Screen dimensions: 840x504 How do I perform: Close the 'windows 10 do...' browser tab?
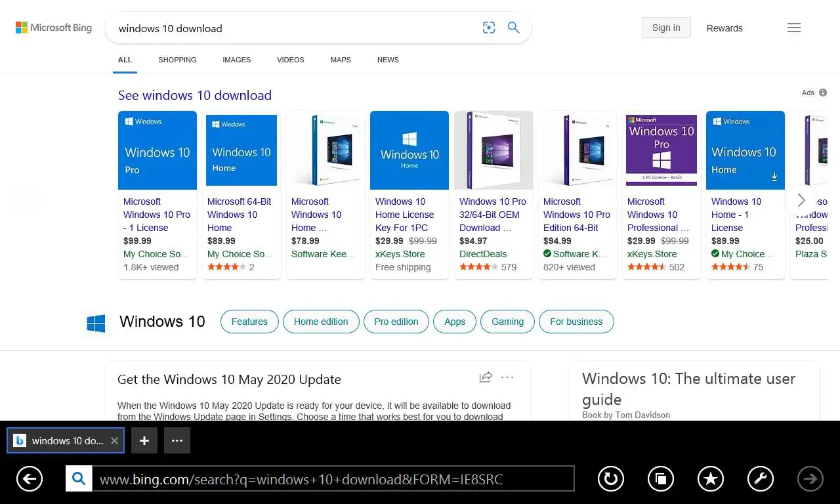coord(114,441)
